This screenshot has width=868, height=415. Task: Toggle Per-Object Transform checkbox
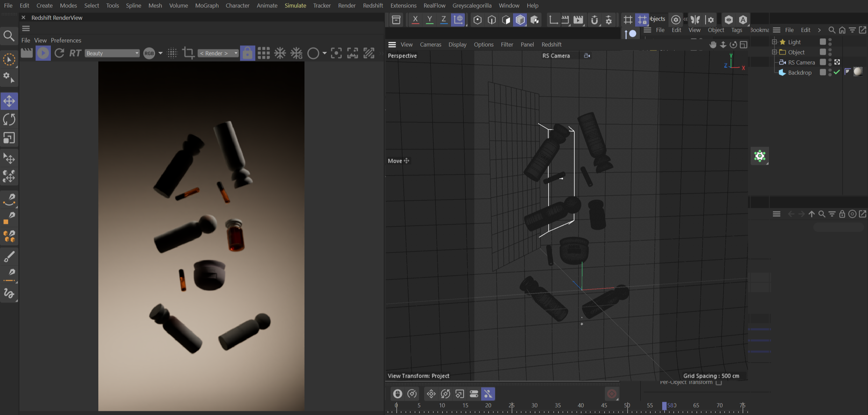(719, 382)
